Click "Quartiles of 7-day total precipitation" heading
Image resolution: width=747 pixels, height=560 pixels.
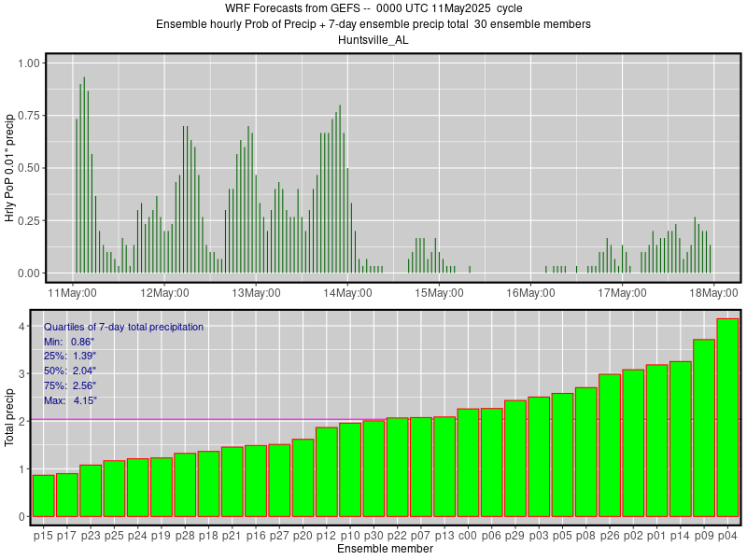(x=124, y=327)
